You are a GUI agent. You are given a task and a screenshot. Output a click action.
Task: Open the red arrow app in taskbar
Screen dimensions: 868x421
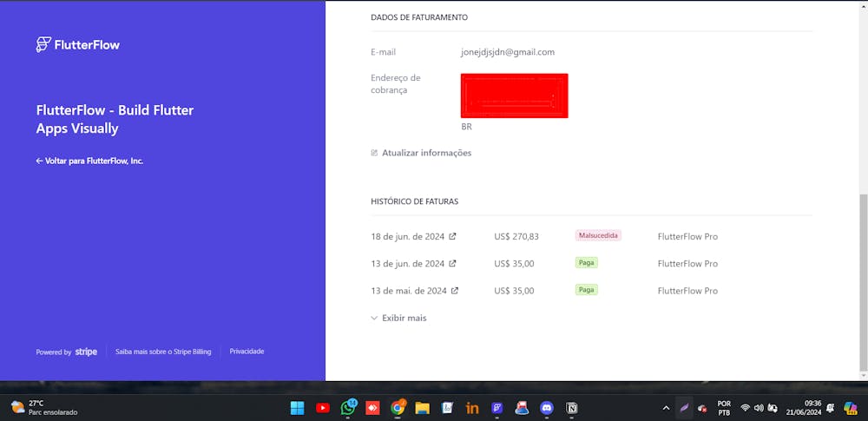click(x=372, y=408)
